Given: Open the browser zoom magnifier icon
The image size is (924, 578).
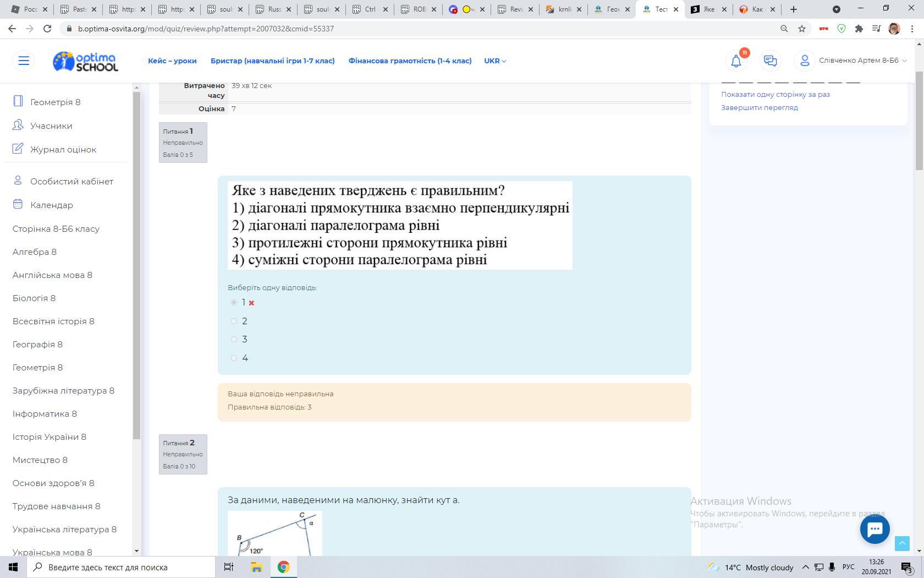Looking at the screenshot, I should click(784, 29).
